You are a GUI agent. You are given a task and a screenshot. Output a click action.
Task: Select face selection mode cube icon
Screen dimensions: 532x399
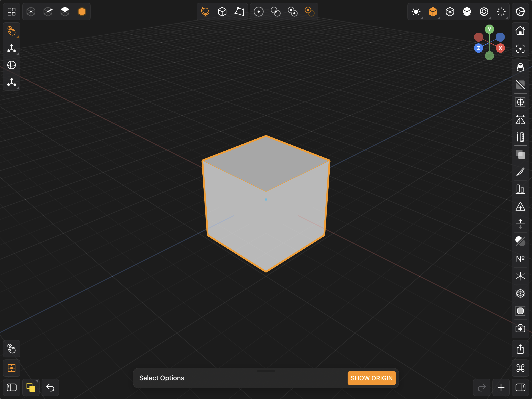click(x=65, y=12)
